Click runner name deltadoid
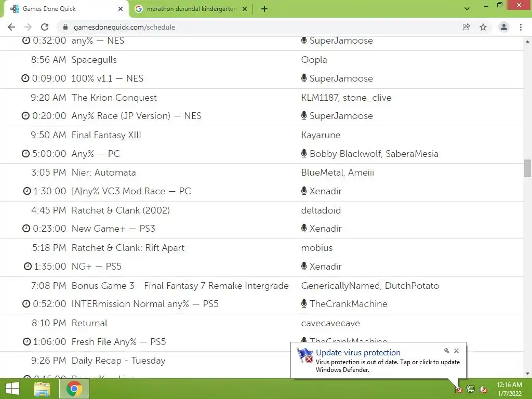 tap(321, 210)
